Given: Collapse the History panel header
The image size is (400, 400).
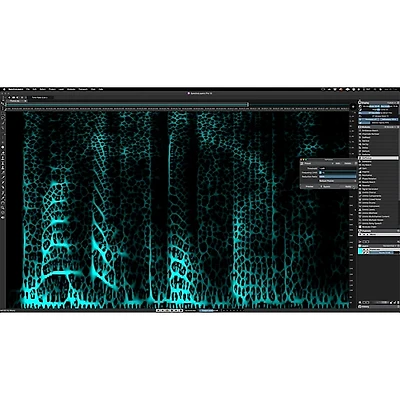Looking at the screenshot, I should click(x=379, y=307).
